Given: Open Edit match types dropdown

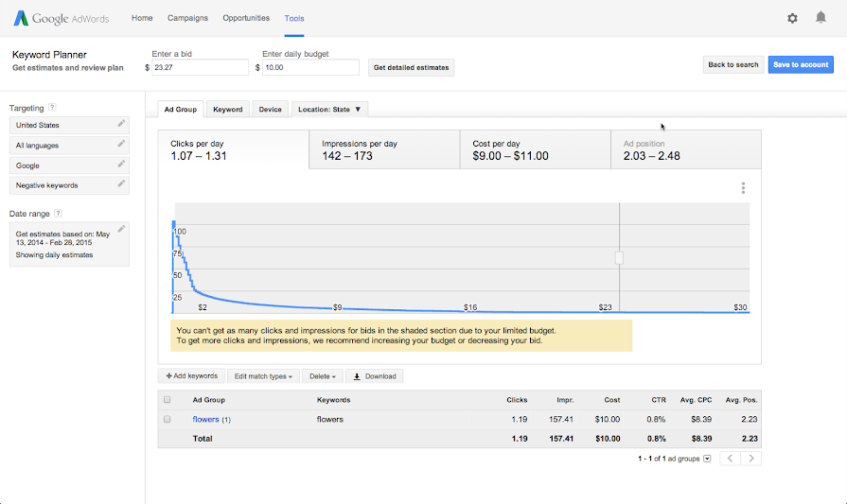Looking at the screenshot, I should [263, 376].
